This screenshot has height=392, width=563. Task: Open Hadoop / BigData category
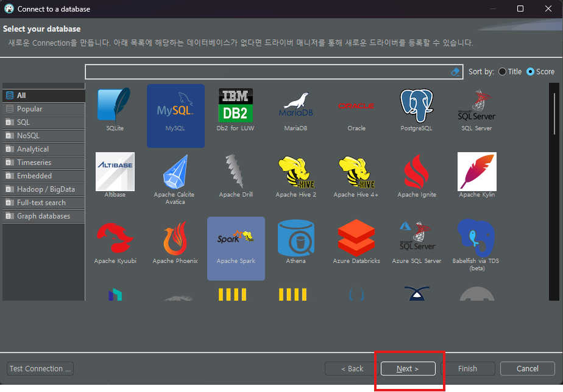43,189
